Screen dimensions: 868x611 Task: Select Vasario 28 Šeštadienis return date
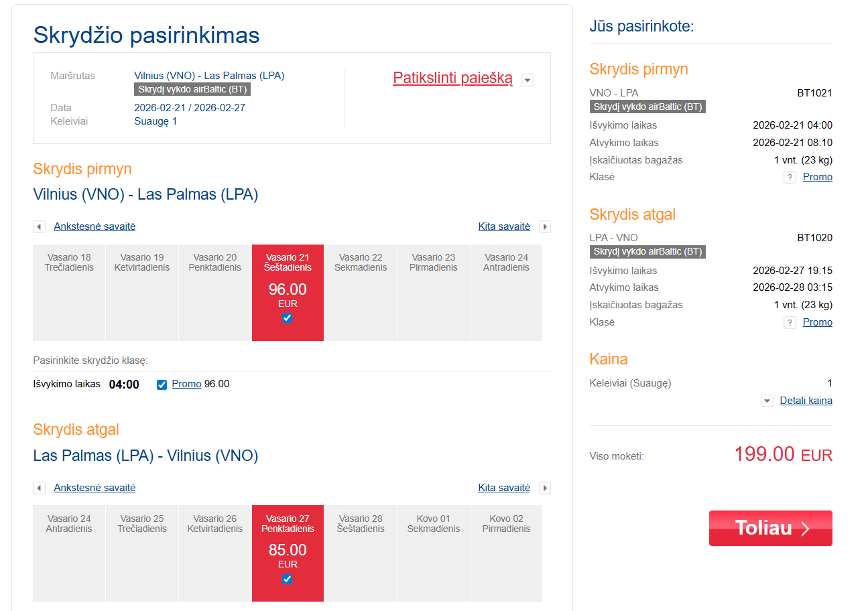[361, 553]
